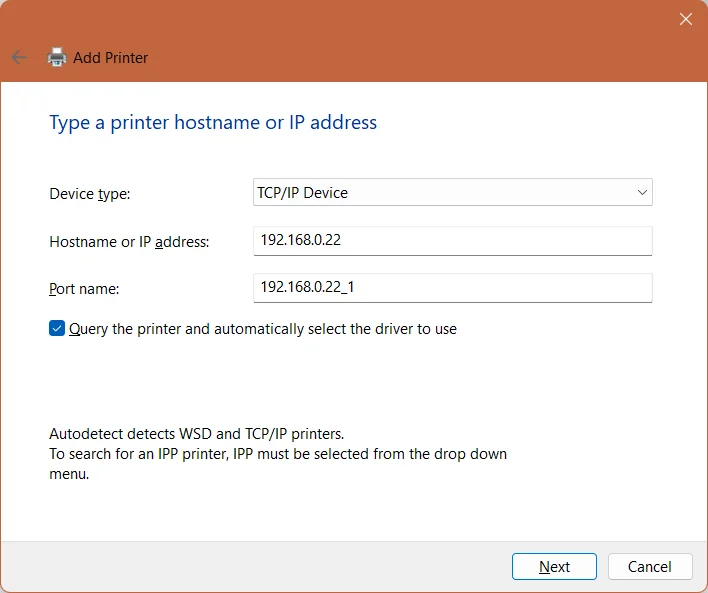Viewport: 708px width, 593px height.
Task: Open the Device type dropdown
Action: [x=452, y=192]
